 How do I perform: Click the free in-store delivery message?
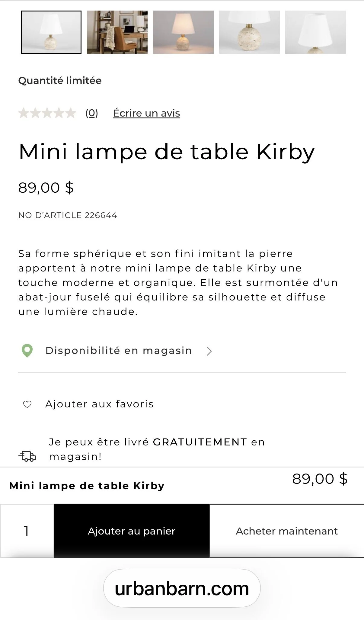(157, 449)
